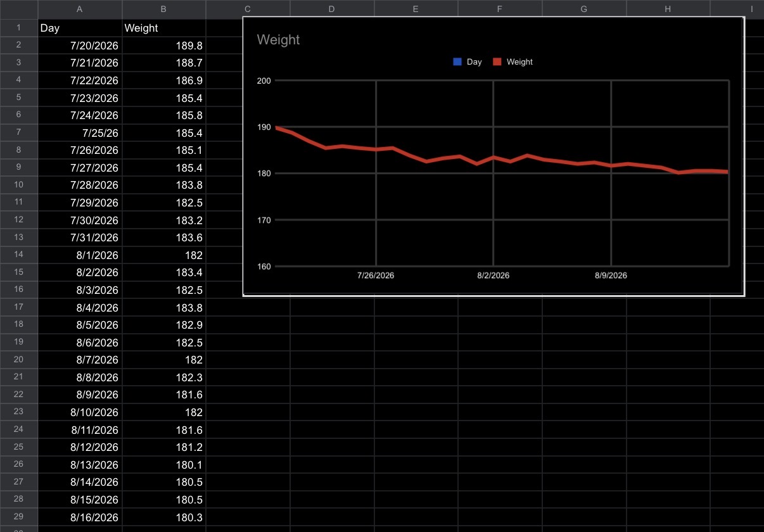Click the 8/9/2026 x-axis label in chart
This screenshot has height=532, width=764.
point(611,275)
